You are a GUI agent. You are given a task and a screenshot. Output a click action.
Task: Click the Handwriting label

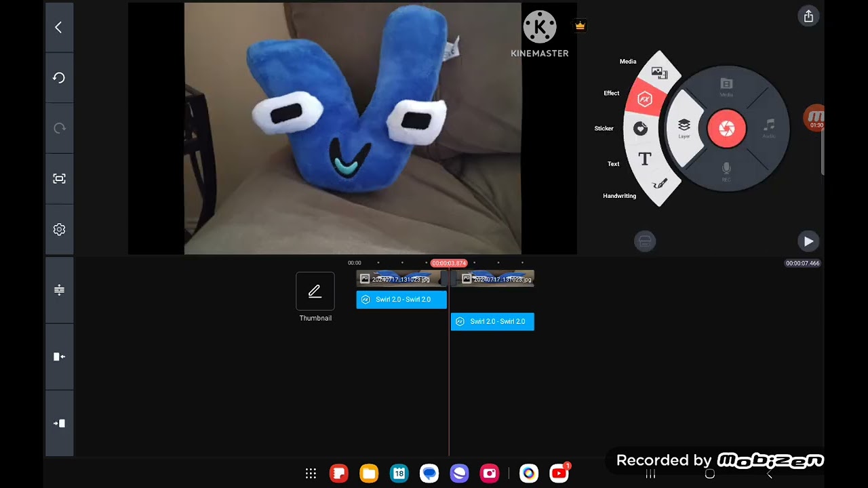tap(620, 196)
